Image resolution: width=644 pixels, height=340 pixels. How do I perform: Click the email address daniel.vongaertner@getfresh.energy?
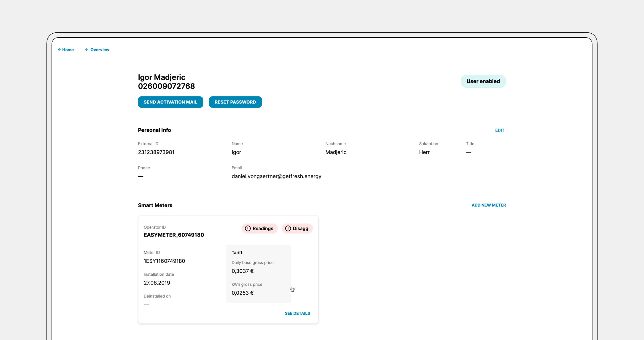click(x=276, y=176)
